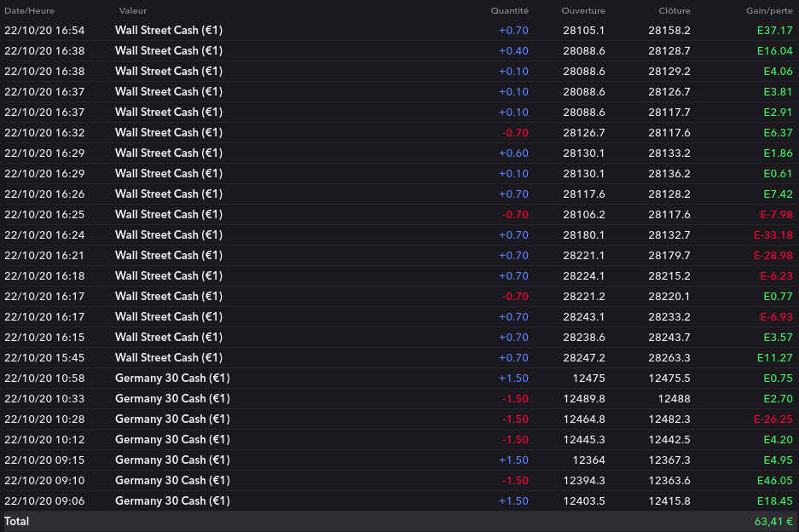Select the Wall Street trade at 16:54
Image resolution: width=799 pixels, height=532 pixels.
pos(169,31)
